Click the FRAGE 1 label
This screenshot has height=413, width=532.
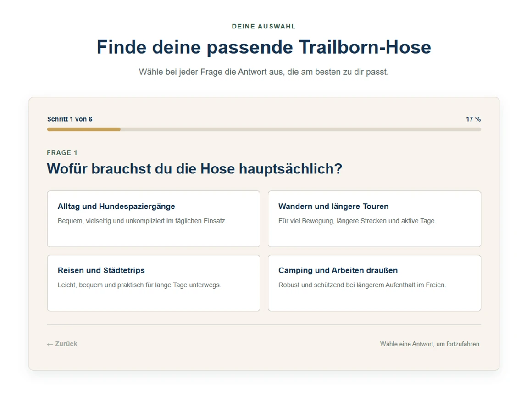62,152
